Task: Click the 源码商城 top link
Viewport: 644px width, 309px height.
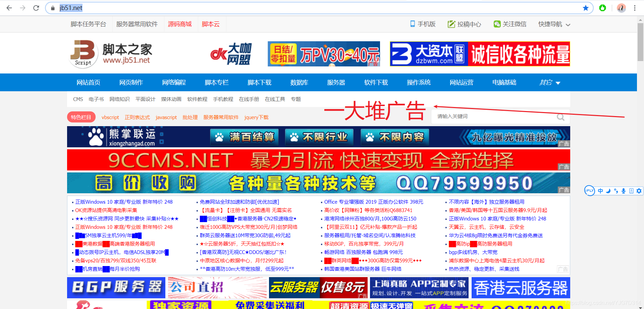Action: [180, 24]
